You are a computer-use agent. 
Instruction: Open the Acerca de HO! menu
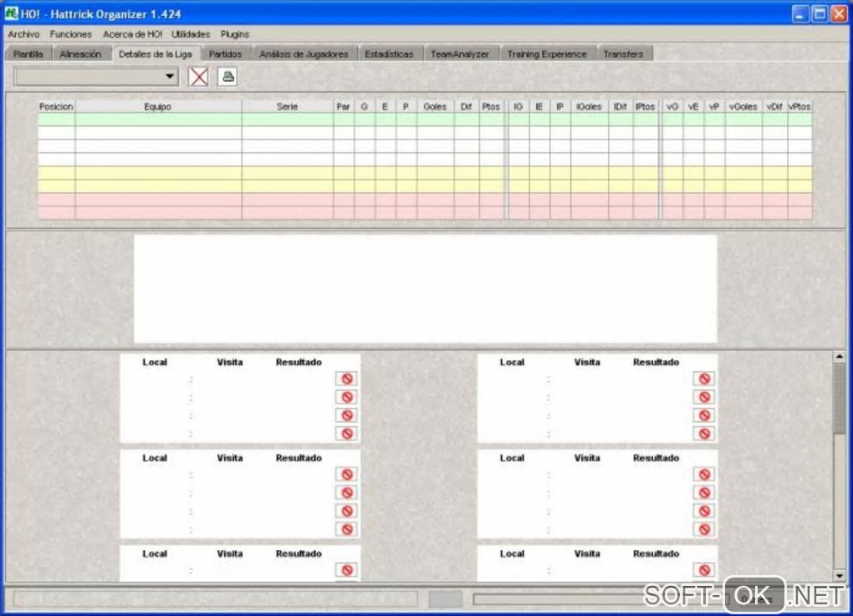point(132,34)
